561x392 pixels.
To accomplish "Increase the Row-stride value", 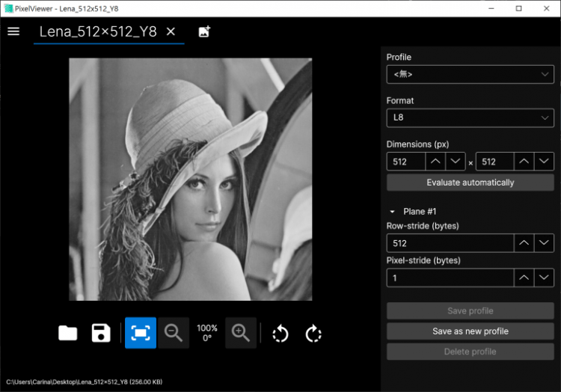I will (x=524, y=243).
